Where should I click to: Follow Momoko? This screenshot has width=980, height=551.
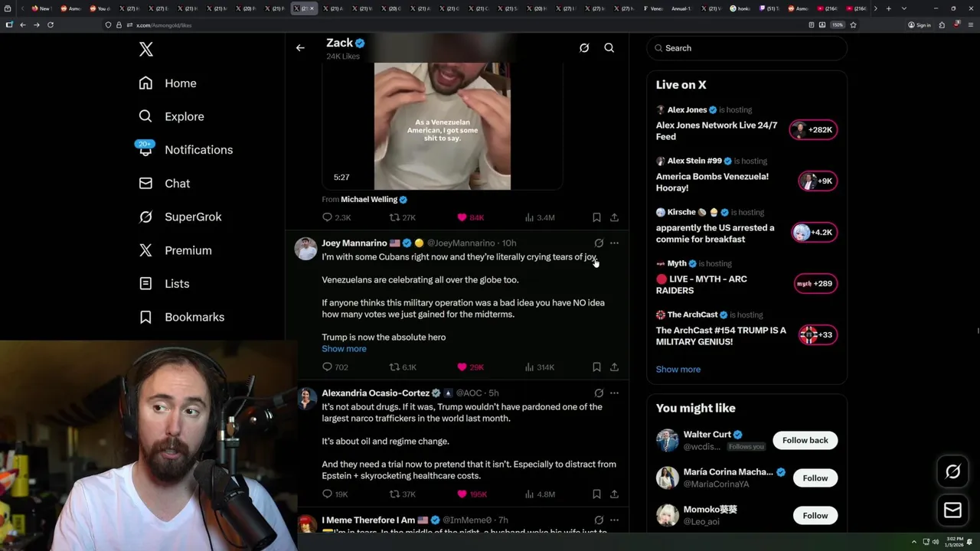[x=815, y=516]
